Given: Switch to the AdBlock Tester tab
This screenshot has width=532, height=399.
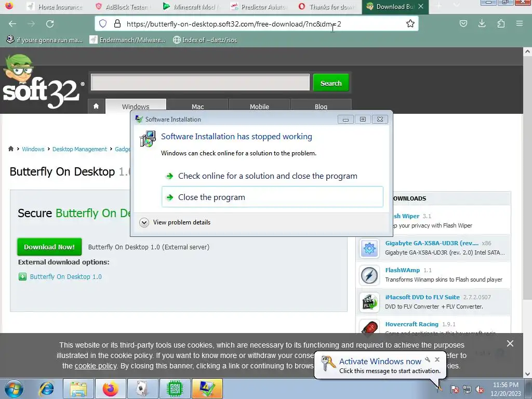Looking at the screenshot, I should click(123, 6).
